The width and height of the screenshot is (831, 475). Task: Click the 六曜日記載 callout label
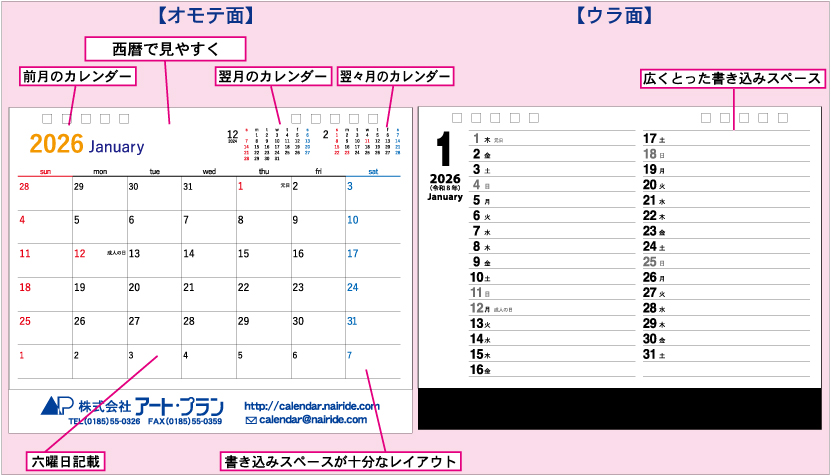(65, 461)
